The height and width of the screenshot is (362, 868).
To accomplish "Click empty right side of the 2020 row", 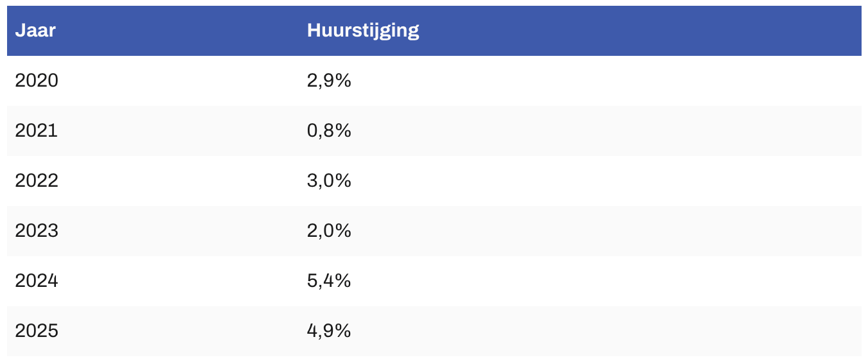I will [642, 81].
